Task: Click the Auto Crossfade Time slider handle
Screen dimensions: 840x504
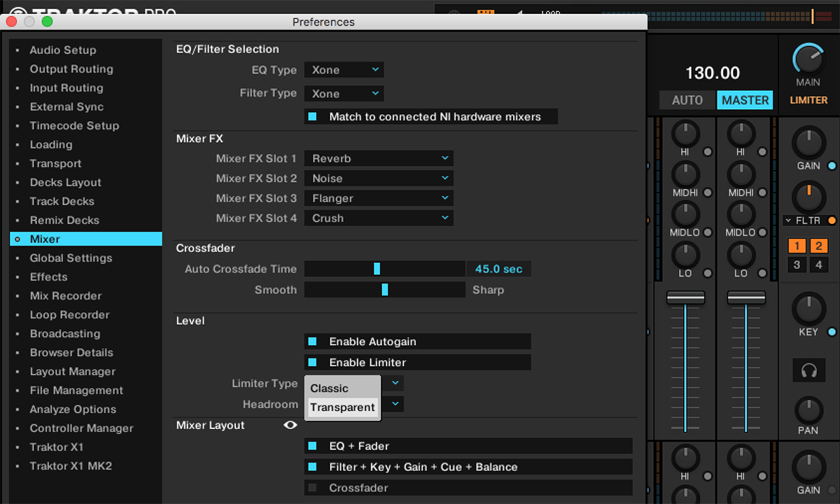Action: click(377, 269)
